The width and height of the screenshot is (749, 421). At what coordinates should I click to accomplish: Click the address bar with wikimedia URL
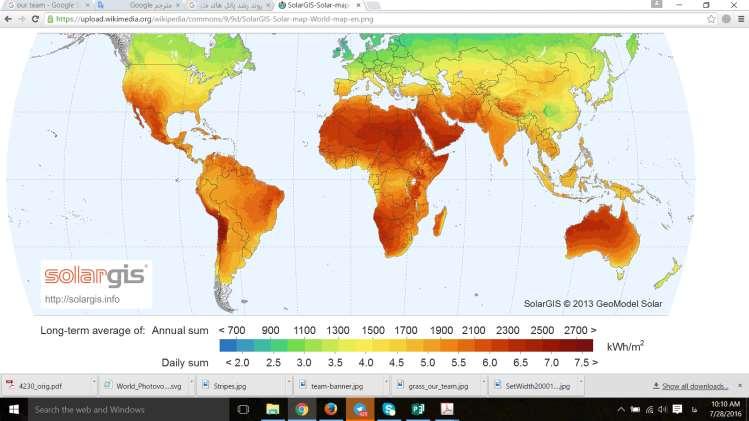(375, 19)
